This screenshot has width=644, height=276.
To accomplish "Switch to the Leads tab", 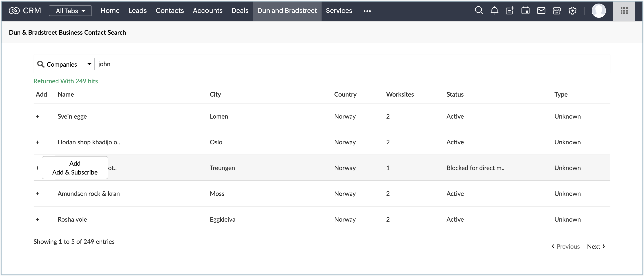I will [x=137, y=10].
